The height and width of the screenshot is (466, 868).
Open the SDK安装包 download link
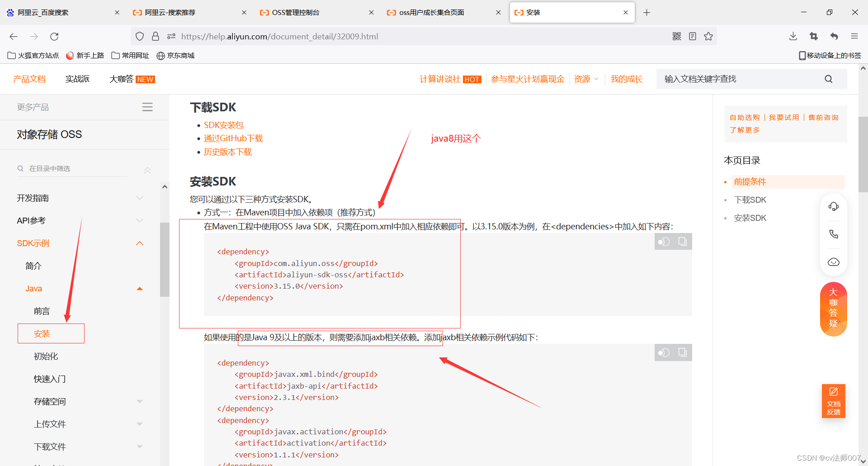[x=223, y=125]
